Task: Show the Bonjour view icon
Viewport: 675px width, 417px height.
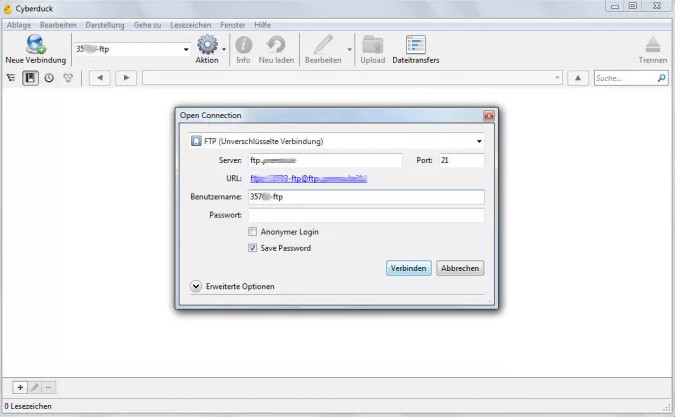Action: click(x=68, y=78)
